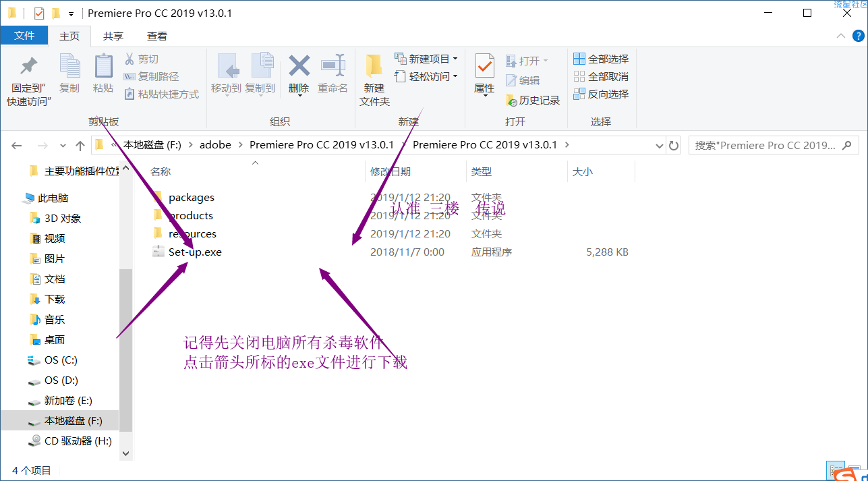Click the search box for this folder

[x=774, y=145]
